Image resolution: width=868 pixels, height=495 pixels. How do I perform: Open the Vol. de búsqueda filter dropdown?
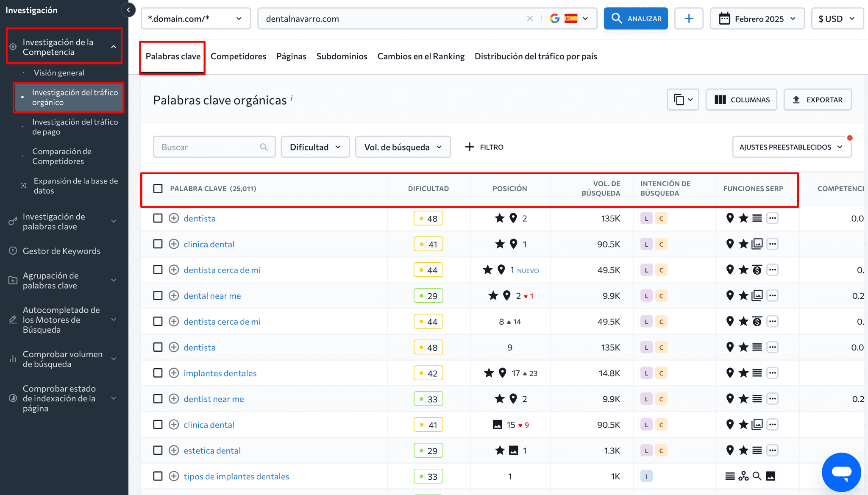click(403, 147)
